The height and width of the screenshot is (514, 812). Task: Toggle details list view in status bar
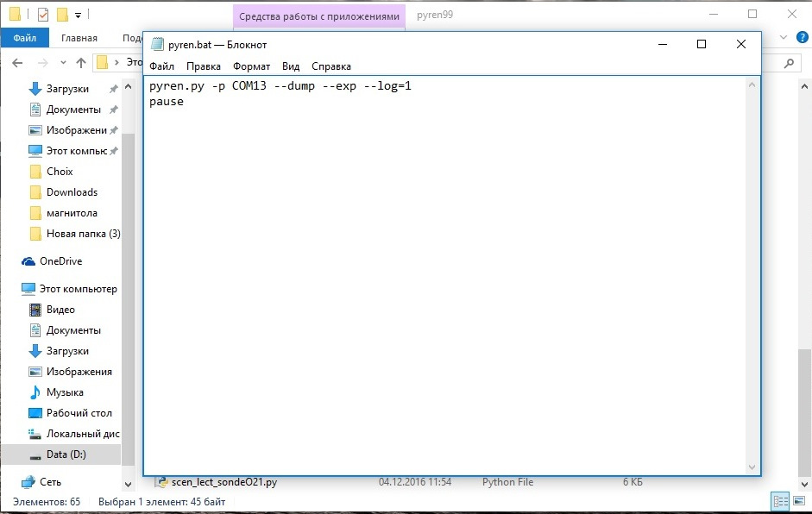[x=780, y=501]
